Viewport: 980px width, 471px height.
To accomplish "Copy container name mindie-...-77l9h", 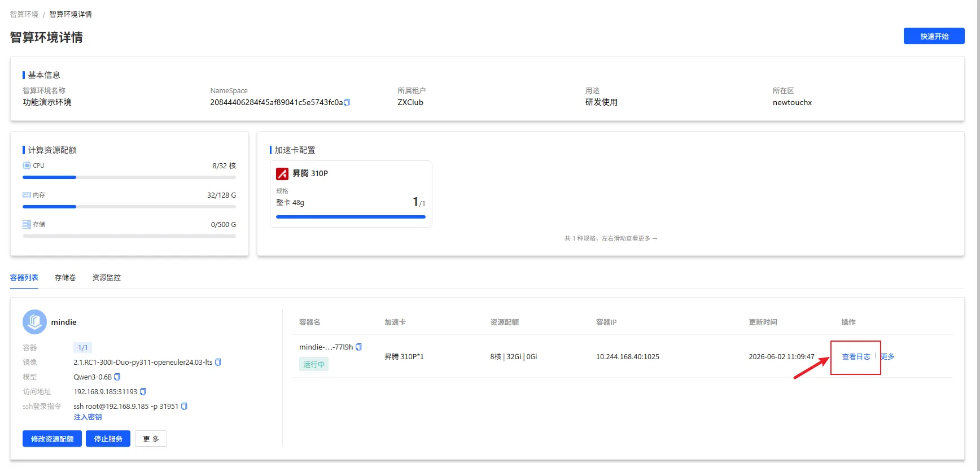I will 358,347.
